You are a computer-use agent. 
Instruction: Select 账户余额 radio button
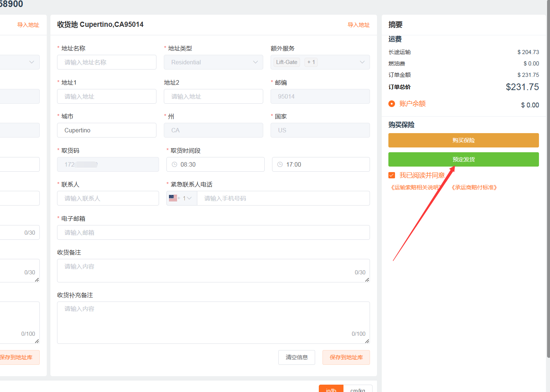[x=392, y=104]
